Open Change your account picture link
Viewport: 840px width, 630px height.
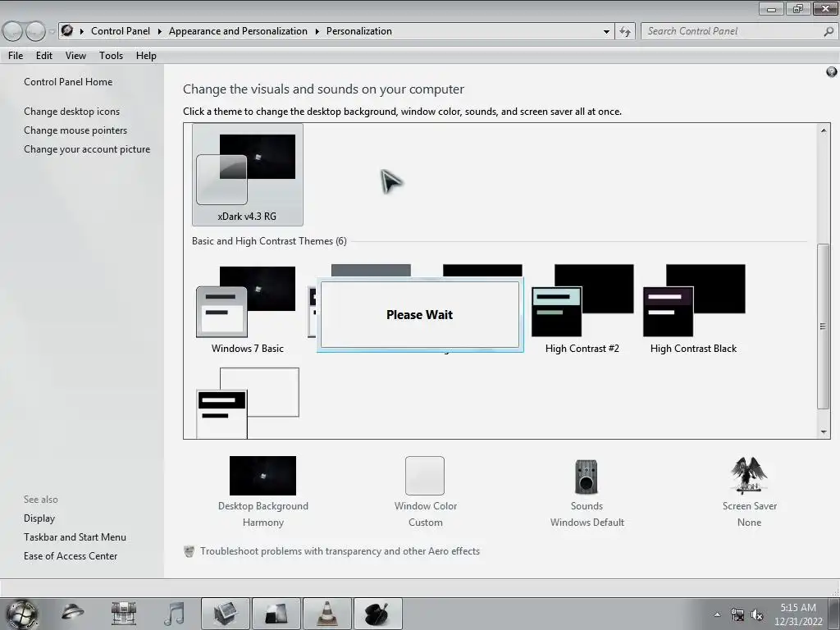pos(87,149)
